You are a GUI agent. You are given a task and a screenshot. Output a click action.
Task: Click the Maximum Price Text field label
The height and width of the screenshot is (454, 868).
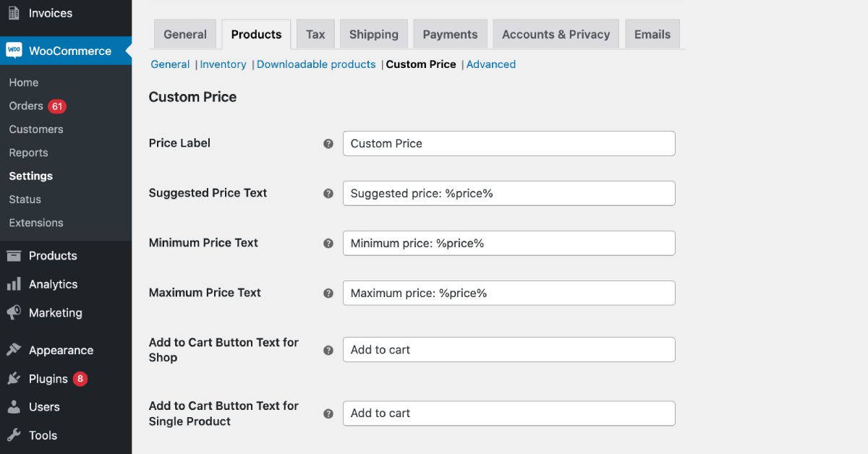205,293
